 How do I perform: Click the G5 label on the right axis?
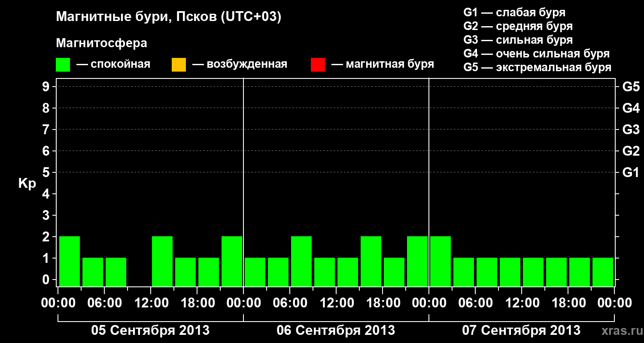point(631,87)
